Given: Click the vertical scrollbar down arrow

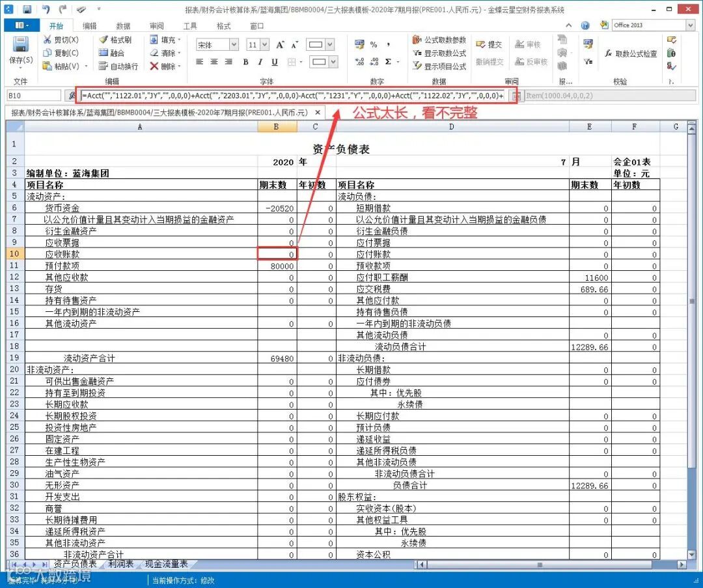Looking at the screenshot, I should tap(692, 555).
